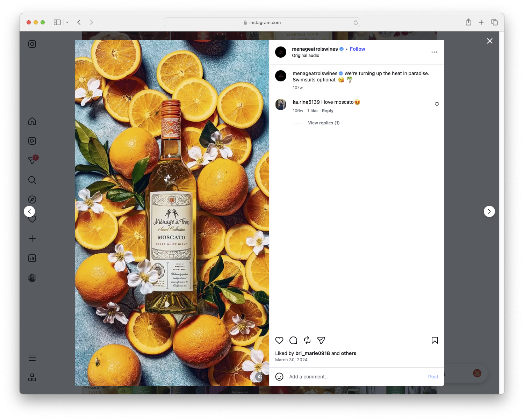Open the emoji picker beside the comment field
Image resolution: width=524 pixels, height=420 pixels.
coord(279,377)
